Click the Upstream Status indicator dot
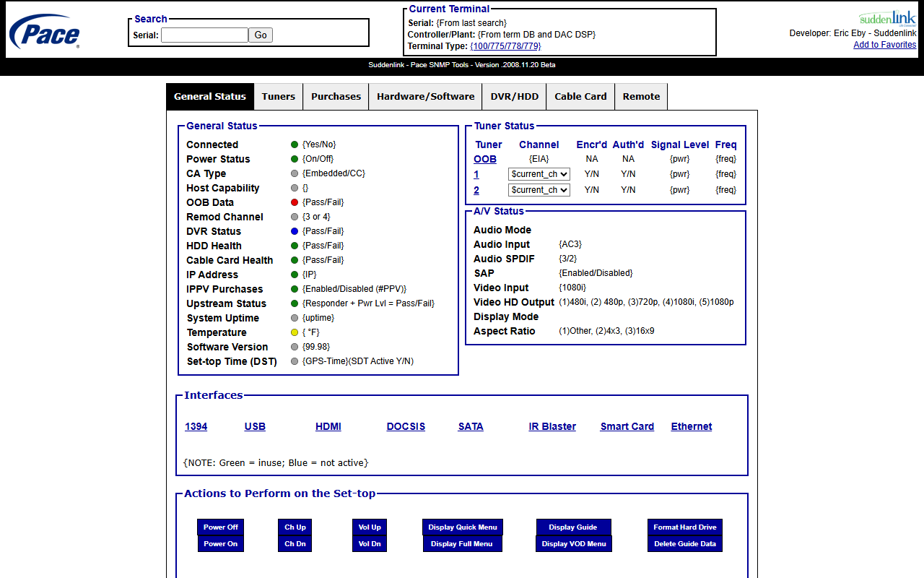The image size is (924, 578). pos(295,303)
